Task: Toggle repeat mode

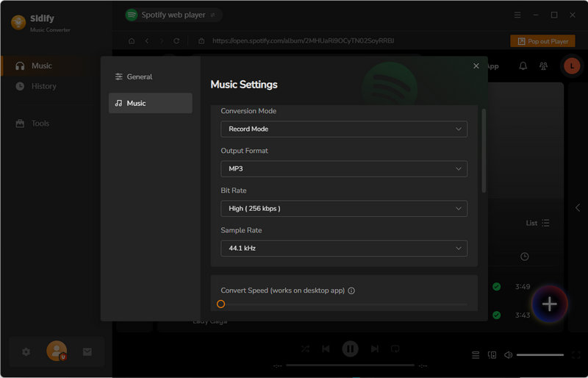Action: (395, 349)
